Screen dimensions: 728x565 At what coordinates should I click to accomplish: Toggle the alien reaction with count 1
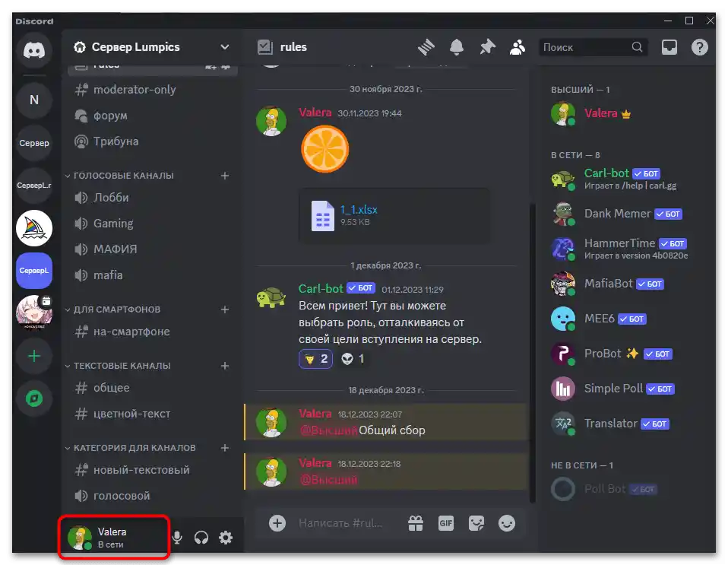pyautogui.click(x=353, y=359)
